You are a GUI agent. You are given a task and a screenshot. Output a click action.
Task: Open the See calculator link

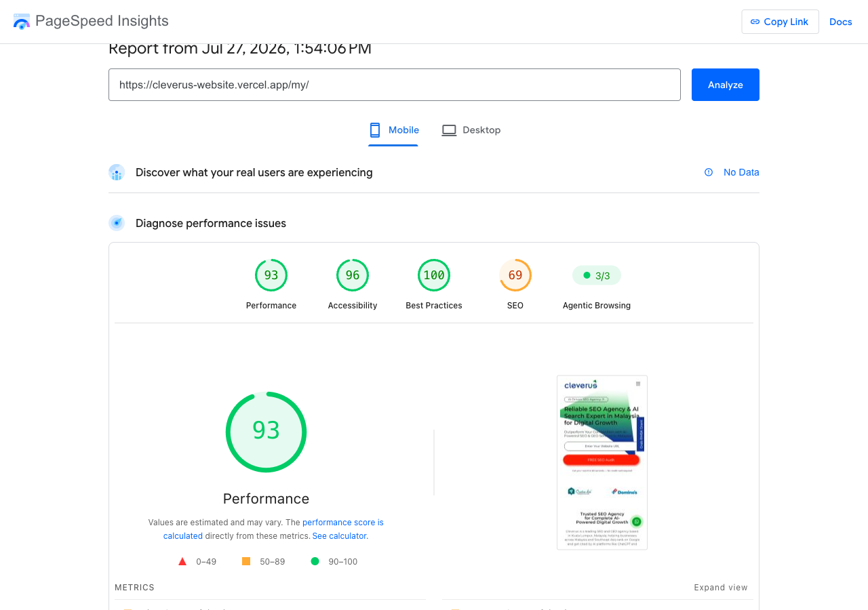[339, 536]
